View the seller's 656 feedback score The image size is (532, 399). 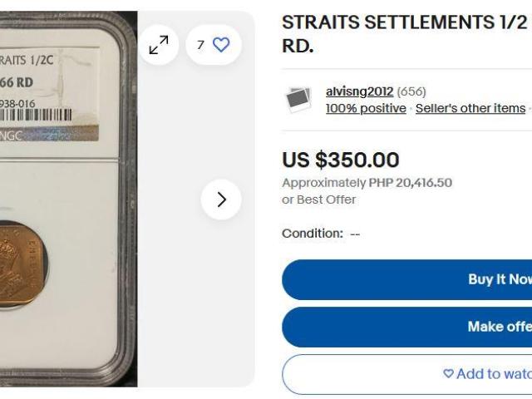click(411, 91)
